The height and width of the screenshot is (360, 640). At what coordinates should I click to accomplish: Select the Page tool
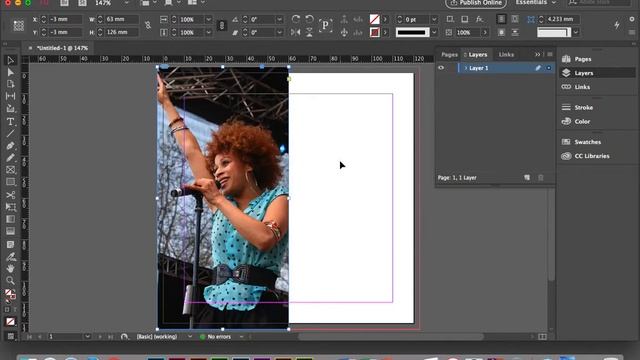pos(11,84)
